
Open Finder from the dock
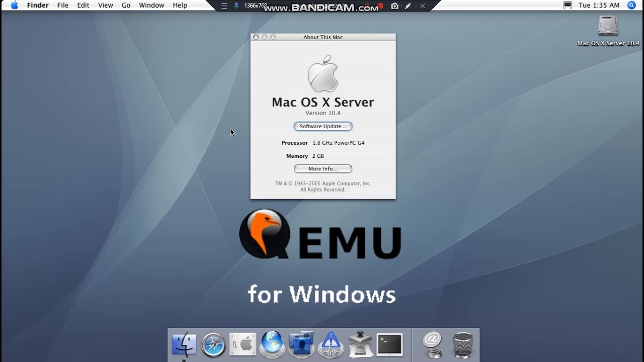point(184,345)
